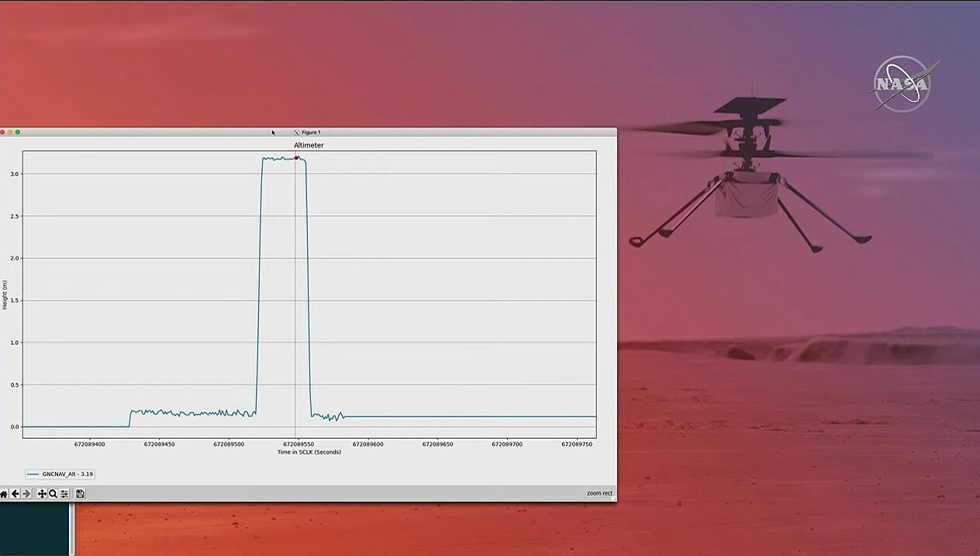The height and width of the screenshot is (556, 980).
Task: Click the red marker at plot peak
Action: click(x=296, y=157)
